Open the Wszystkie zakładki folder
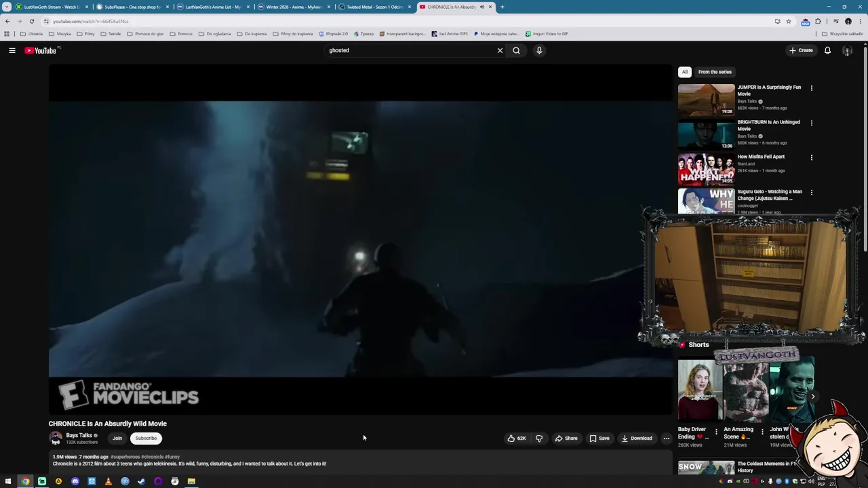868x488 pixels. pos(843,34)
